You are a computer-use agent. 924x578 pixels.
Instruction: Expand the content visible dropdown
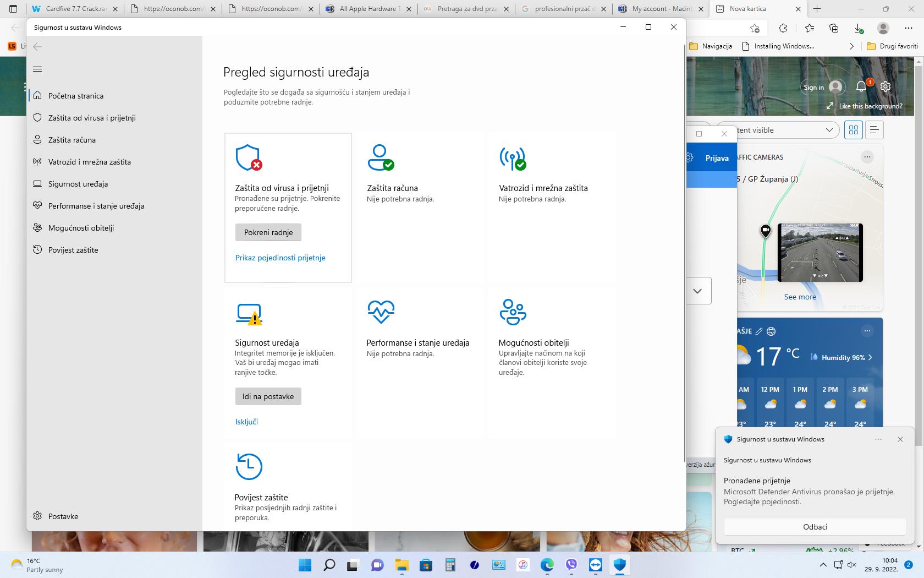click(828, 130)
